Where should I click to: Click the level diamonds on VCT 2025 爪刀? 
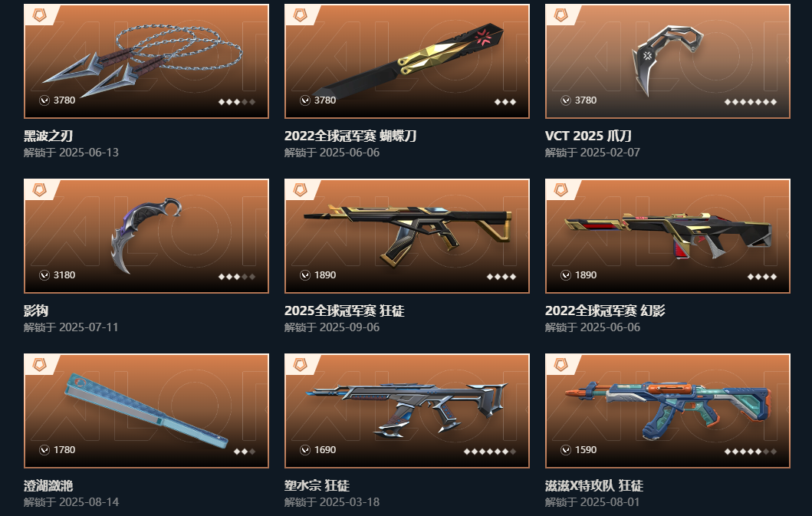click(x=751, y=102)
